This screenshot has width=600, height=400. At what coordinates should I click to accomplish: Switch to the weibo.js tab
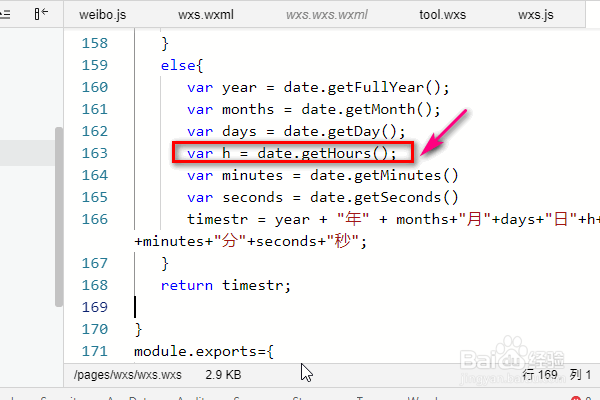[103, 15]
